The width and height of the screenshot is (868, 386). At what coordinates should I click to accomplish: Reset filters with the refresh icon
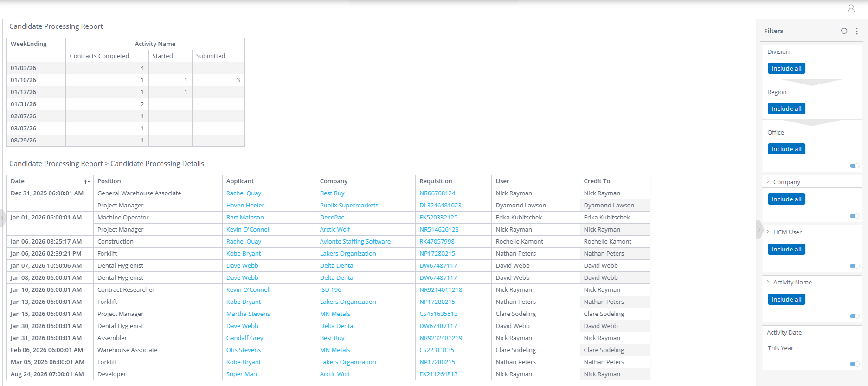[843, 31]
